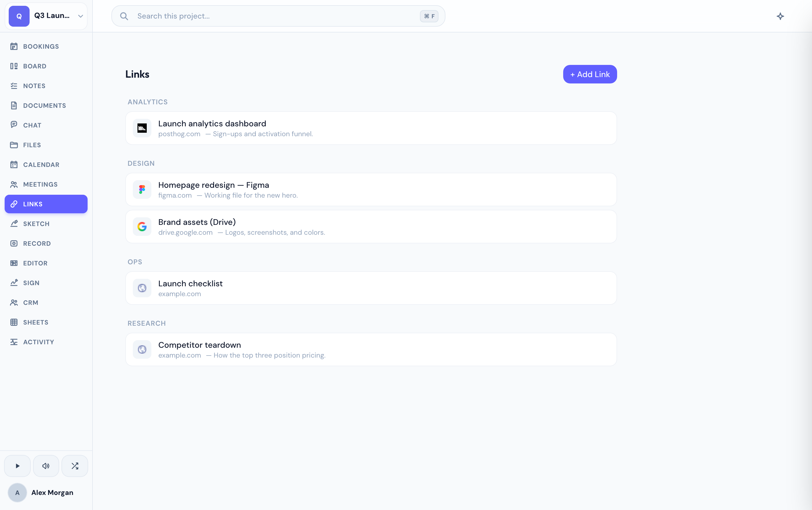Image resolution: width=812 pixels, height=510 pixels.
Task: Click the RESEARCH category heading
Action: (x=147, y=323)
